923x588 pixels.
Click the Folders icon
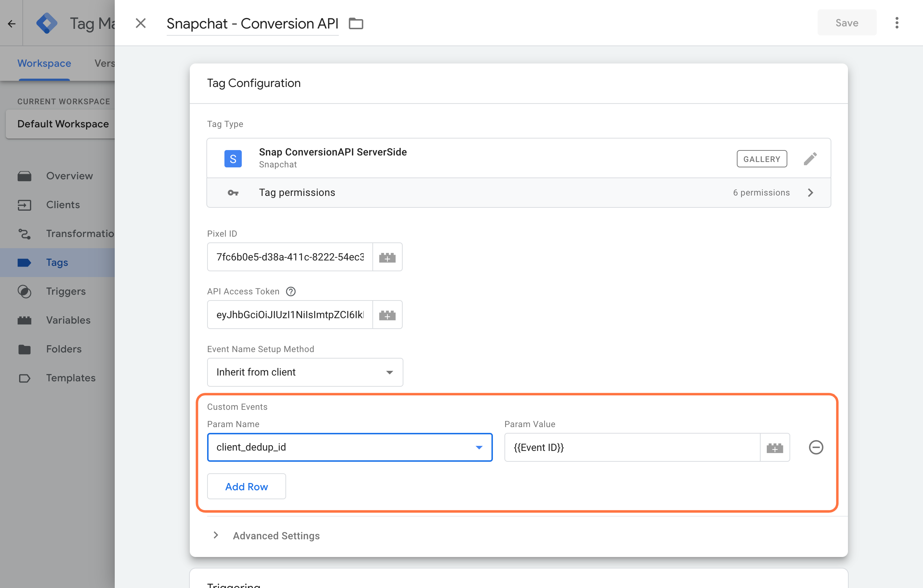tap(25, 349)
